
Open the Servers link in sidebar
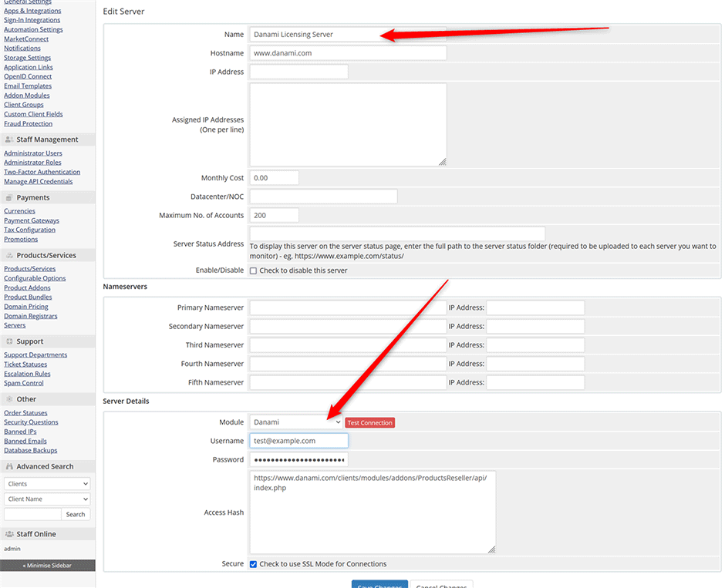[x=15, y=325]
